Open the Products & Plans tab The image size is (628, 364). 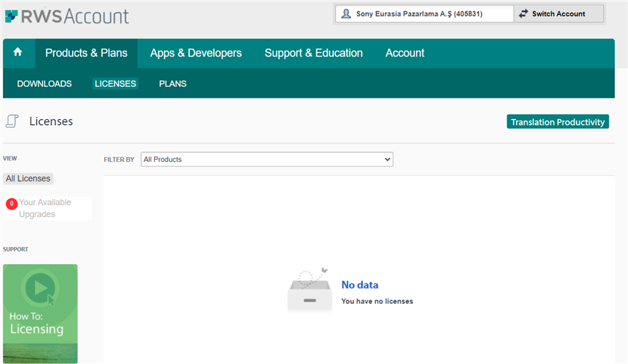[86, 53]
